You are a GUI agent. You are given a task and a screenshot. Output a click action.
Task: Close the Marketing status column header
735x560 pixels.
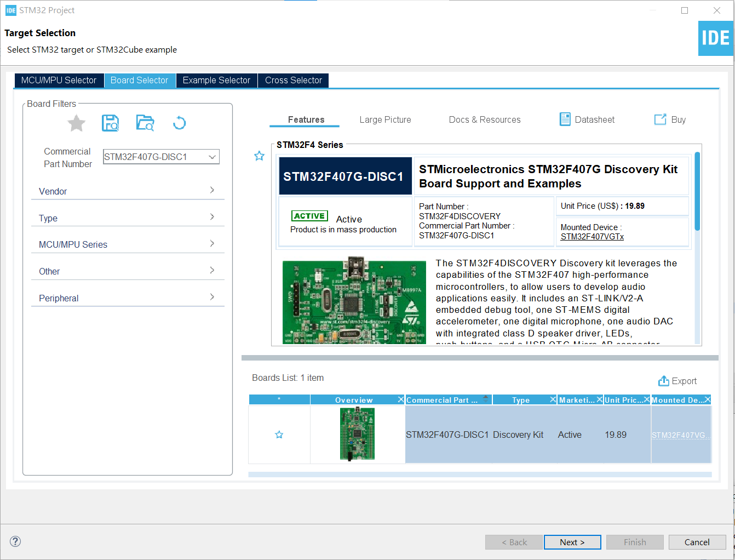coord(600,399)
